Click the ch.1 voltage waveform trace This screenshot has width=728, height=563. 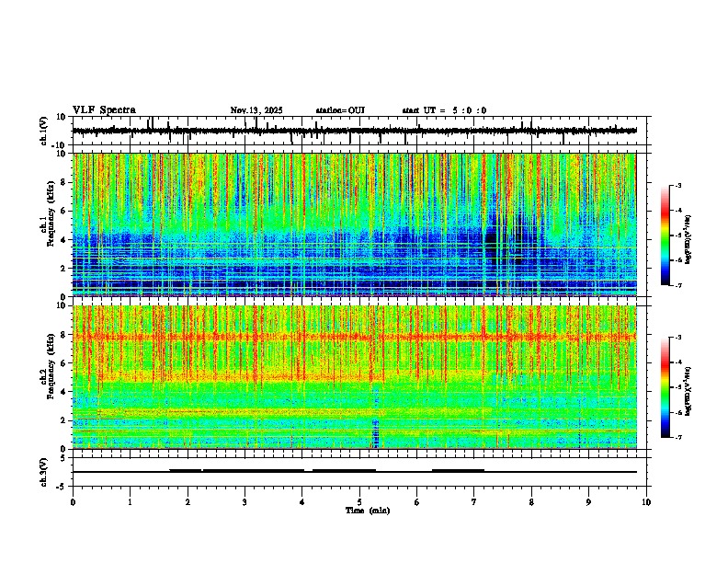pos(354,131)
